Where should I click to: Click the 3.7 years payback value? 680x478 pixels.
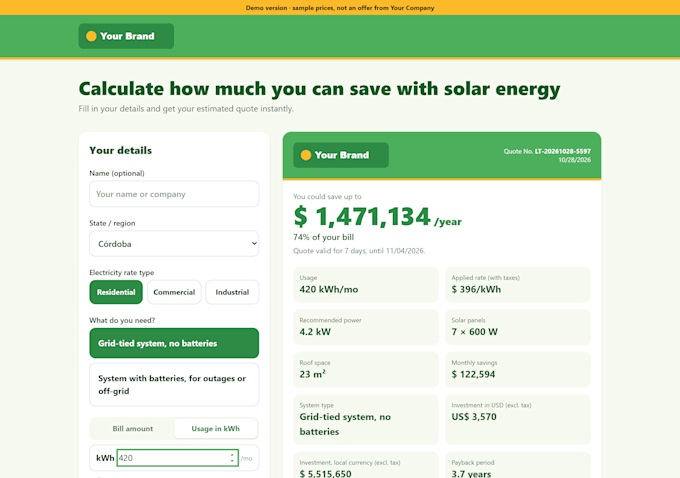pos(471,474)
